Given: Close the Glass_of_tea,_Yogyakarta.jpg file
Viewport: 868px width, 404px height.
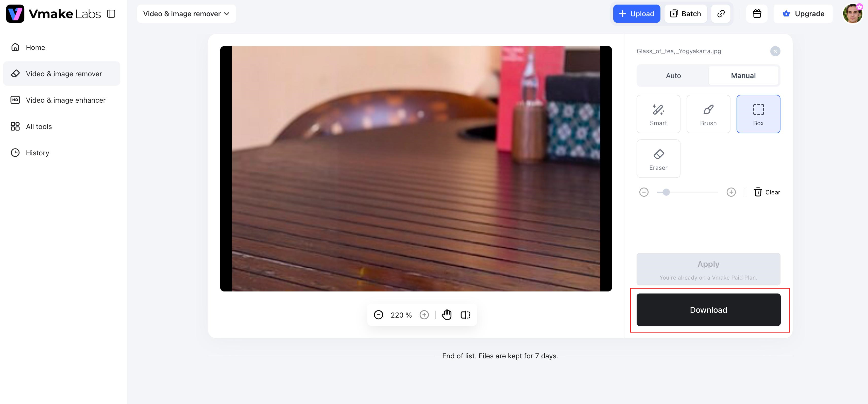Looking at the screenshot, I should (x=775, y=51).
